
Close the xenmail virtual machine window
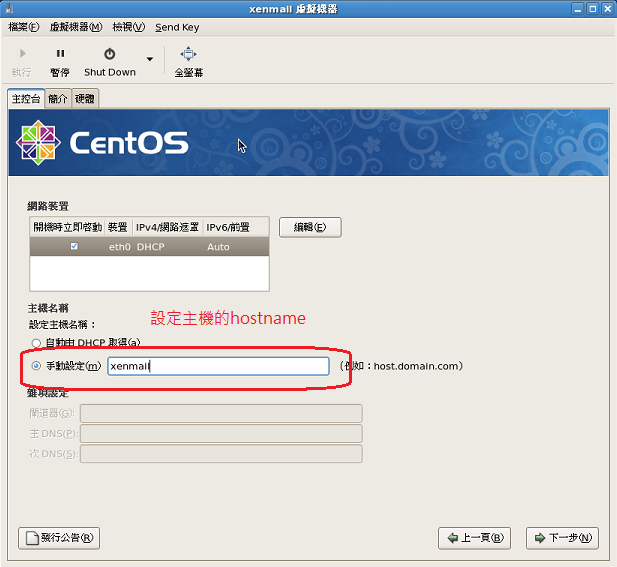click(x=608, y=9)
